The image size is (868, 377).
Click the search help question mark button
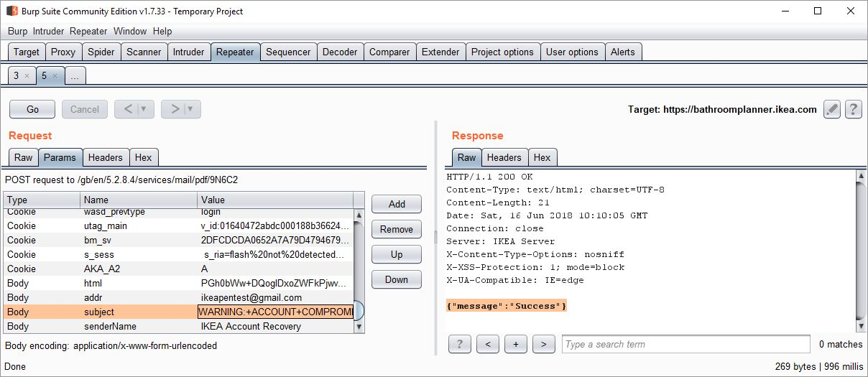[x=460, y=344]
